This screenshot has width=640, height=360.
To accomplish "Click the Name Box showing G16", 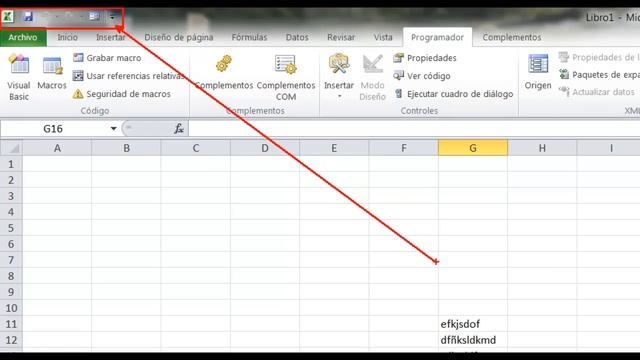I will pos(53,129).
